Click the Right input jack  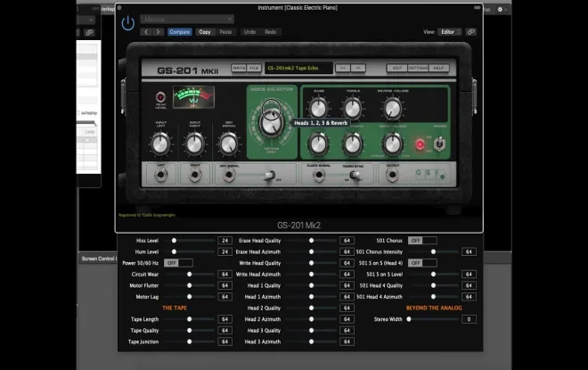[x=194, y=175]
